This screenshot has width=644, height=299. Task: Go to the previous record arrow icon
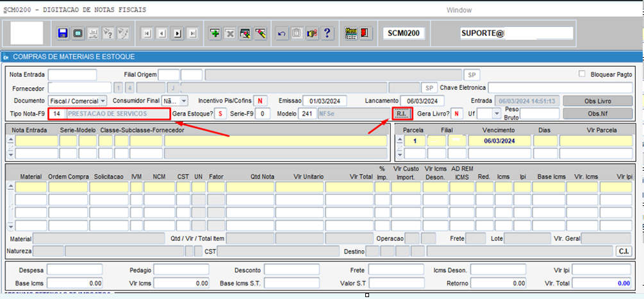click(162, 34)
